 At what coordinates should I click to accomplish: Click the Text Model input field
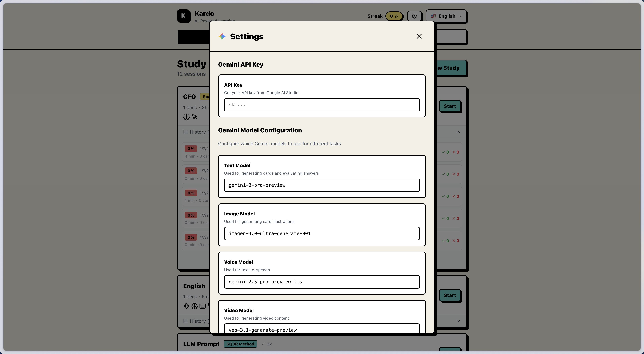point(321,185)
